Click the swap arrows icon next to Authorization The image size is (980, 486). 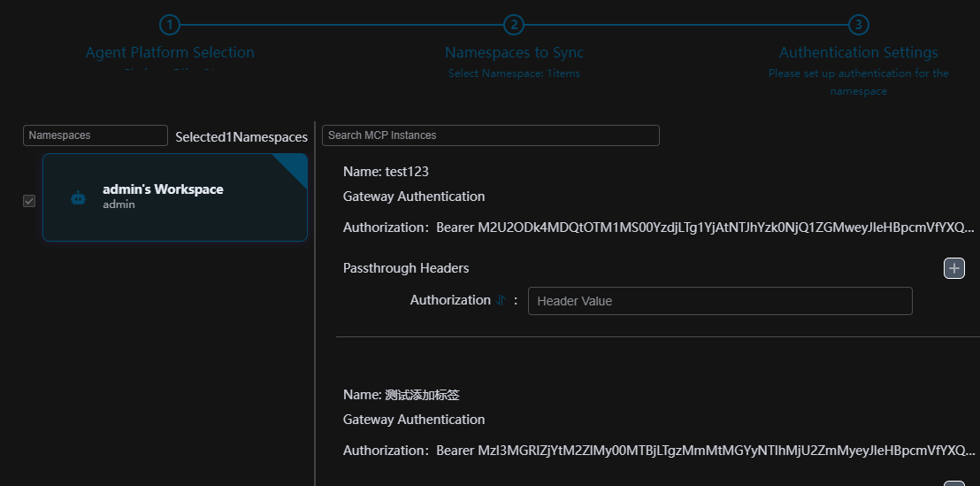tap(501, 301)
